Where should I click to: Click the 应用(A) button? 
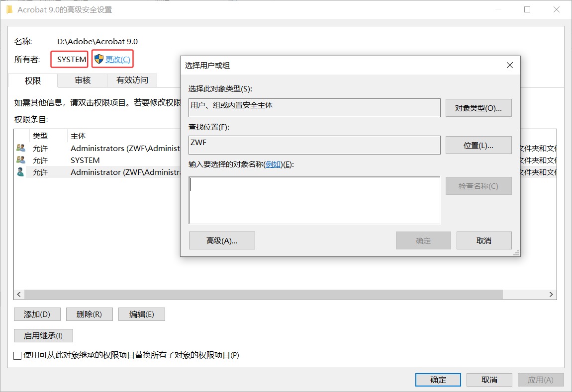pos(541,380)
